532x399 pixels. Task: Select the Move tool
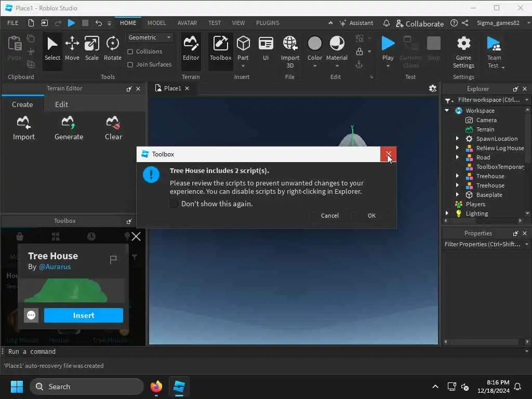[x=72, y=49]
